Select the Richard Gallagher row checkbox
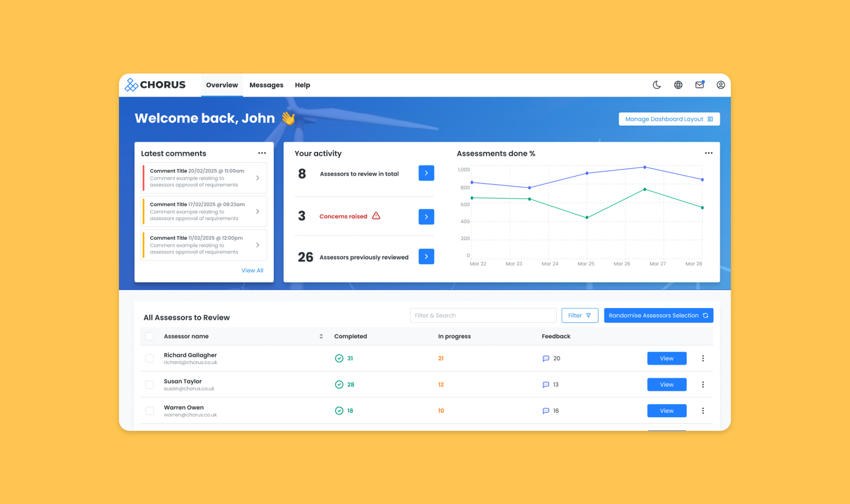The image size is (850, 504). (150, 358)
